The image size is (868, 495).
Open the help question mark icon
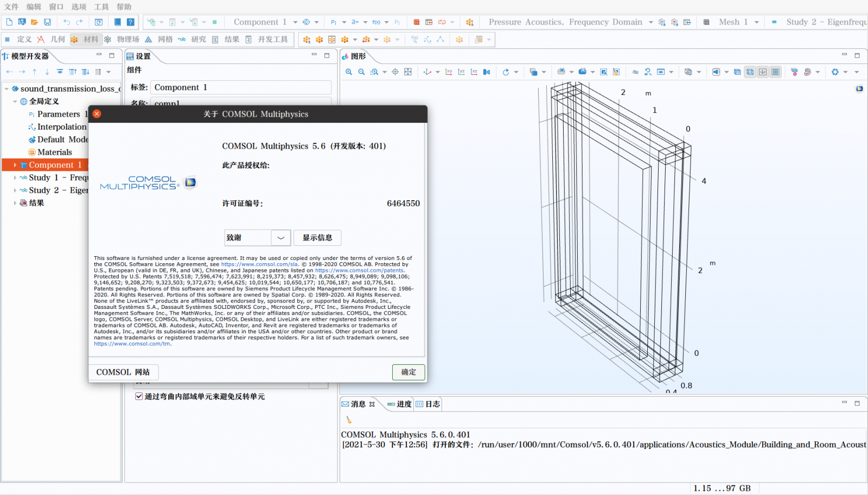point(131,22)
